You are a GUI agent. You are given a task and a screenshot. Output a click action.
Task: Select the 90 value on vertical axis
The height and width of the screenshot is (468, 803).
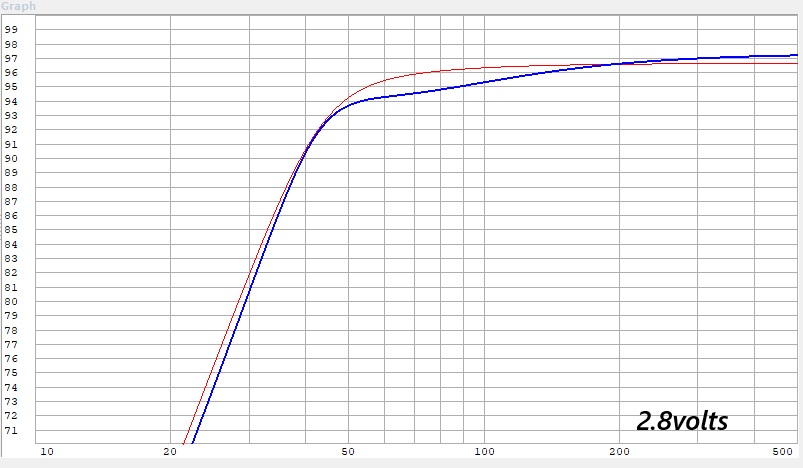click(x=12, y=158)
